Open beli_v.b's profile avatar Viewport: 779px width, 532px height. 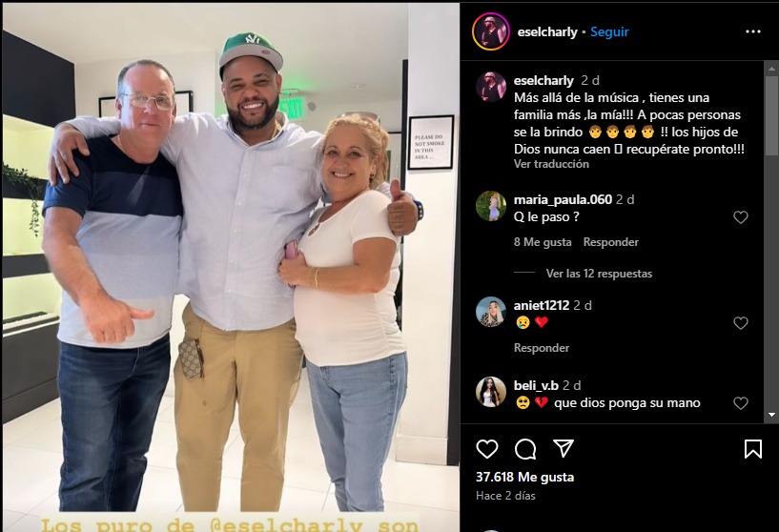[491, 392]
